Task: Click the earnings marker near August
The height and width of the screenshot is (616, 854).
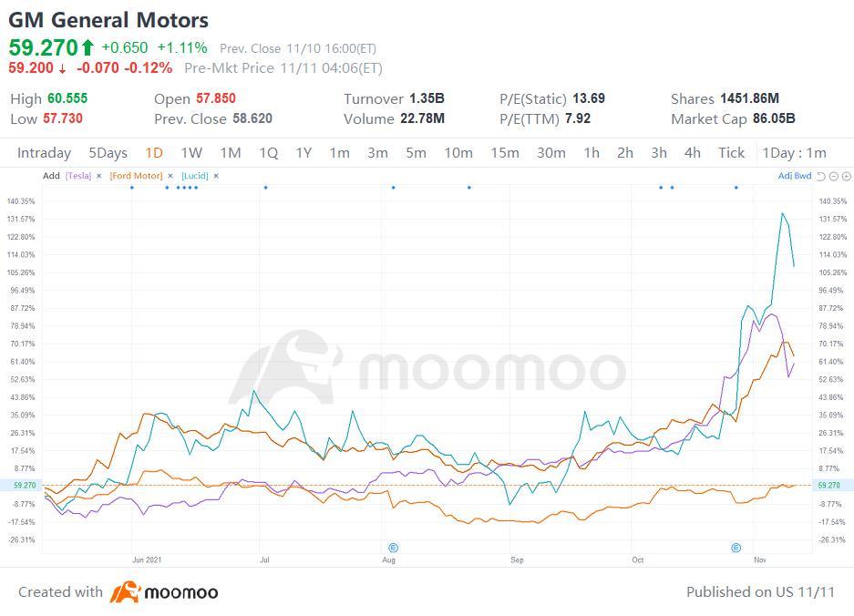Action: (x=393, y=548)
